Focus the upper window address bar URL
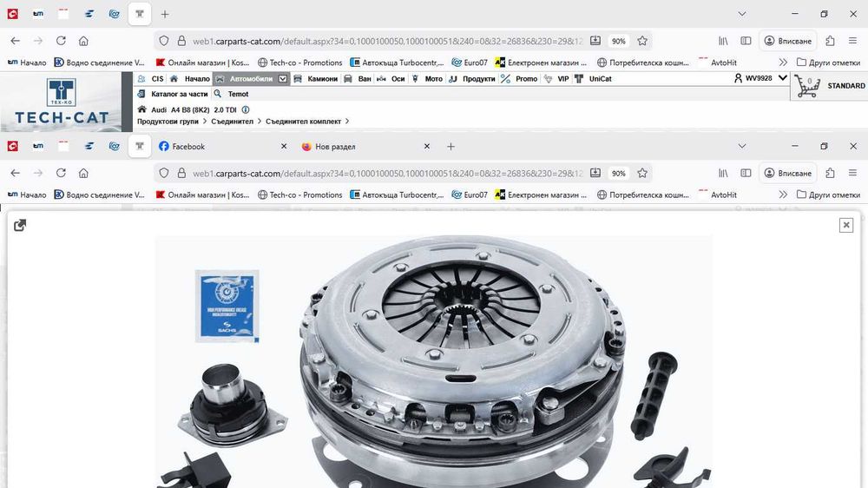The height and width of the screenshot is (488, 868). click(387, 41)
